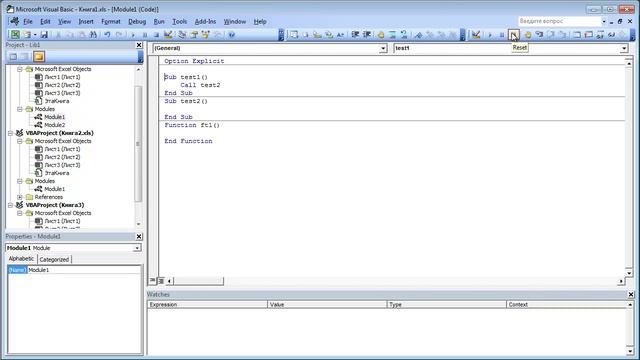Uncomment the selected block
The image size is (640, 360).
(x=404, y=35)
